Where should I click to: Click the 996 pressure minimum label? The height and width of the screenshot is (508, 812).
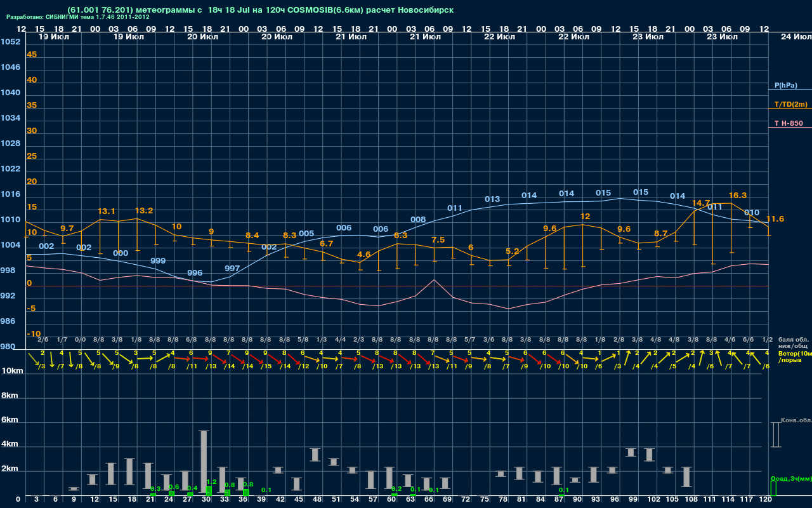pyautogui.click(x=195, y=273)
